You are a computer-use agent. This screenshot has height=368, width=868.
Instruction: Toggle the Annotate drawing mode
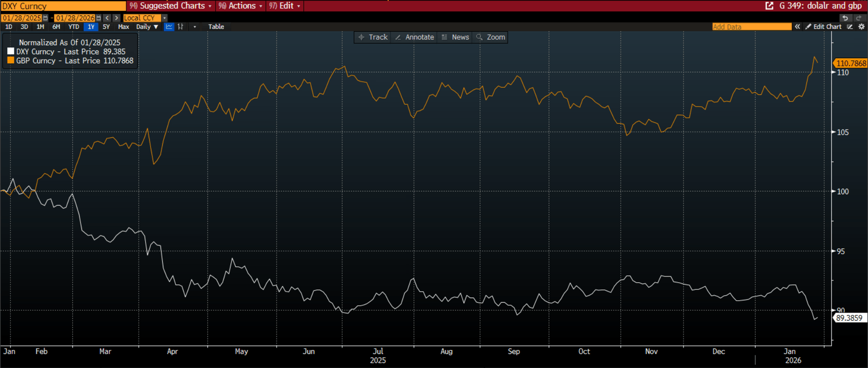click(x=414, y=37)
